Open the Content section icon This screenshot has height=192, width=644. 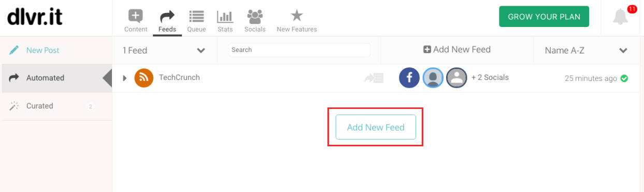point(136,16)
